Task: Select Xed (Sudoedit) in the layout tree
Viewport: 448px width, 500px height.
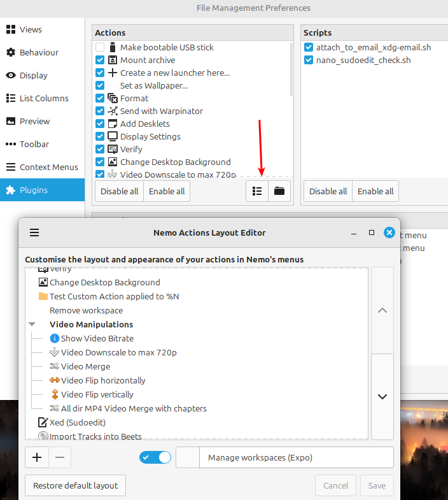Action: tap(78, 422)
